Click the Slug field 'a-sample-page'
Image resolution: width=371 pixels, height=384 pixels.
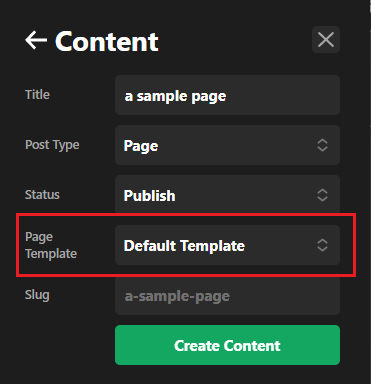227,295
